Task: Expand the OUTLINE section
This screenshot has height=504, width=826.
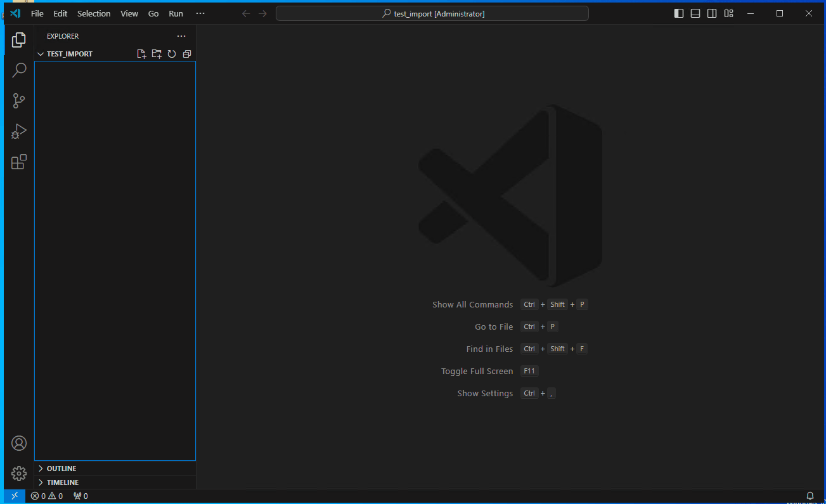Action: point(61,468)
